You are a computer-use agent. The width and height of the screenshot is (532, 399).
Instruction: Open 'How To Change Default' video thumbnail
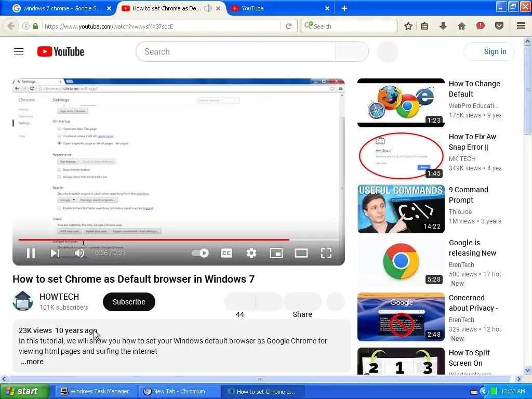pos(401,103)
